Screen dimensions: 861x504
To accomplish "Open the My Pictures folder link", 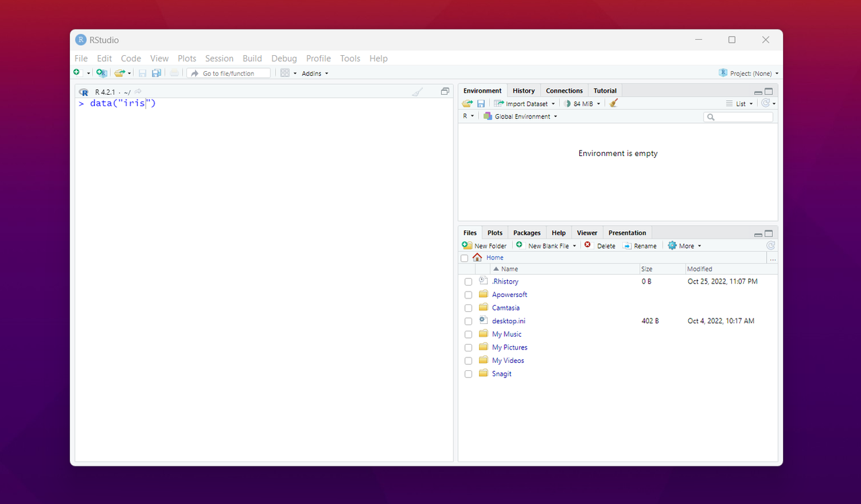I will click(509, 347).
